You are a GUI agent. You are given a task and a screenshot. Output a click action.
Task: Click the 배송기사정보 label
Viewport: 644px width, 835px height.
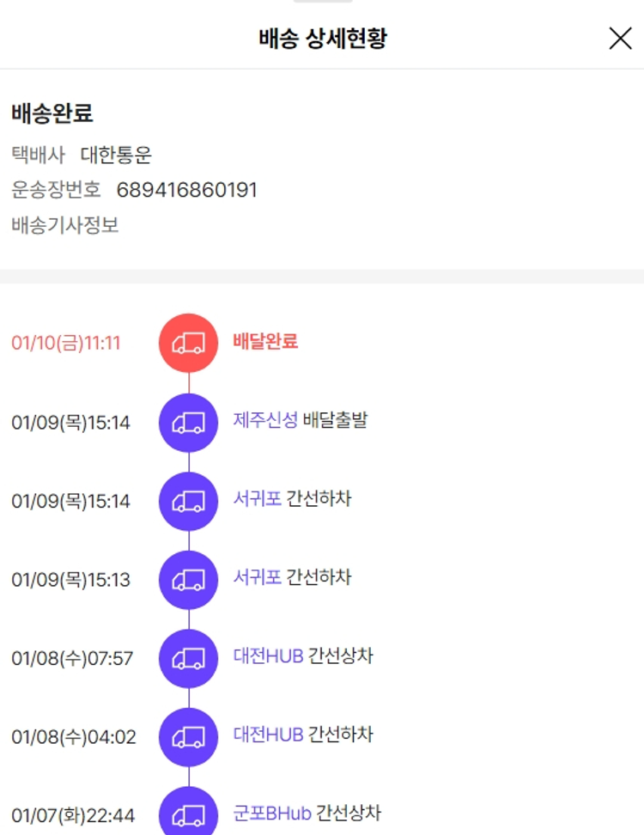tap(65, 226)
